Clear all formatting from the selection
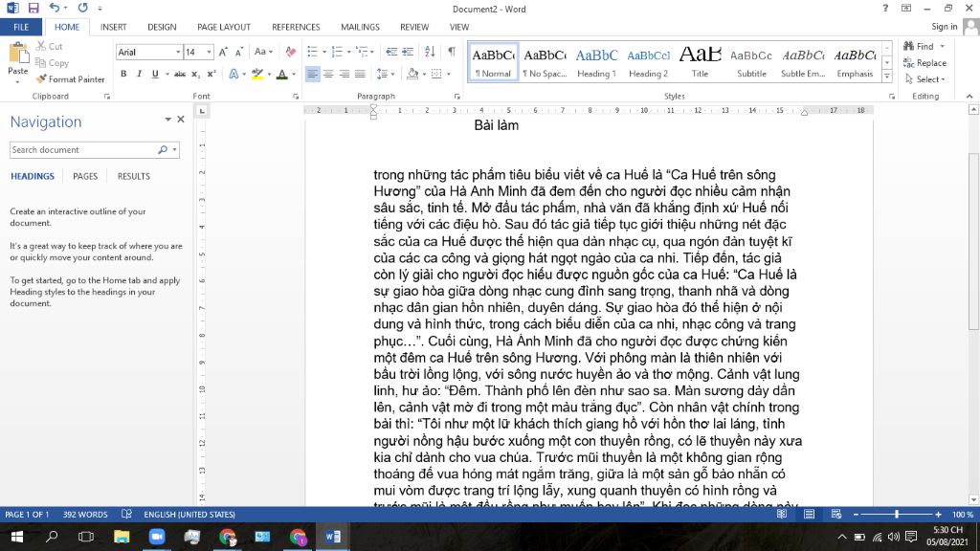 pyautogui.click(x=291, y=52)
